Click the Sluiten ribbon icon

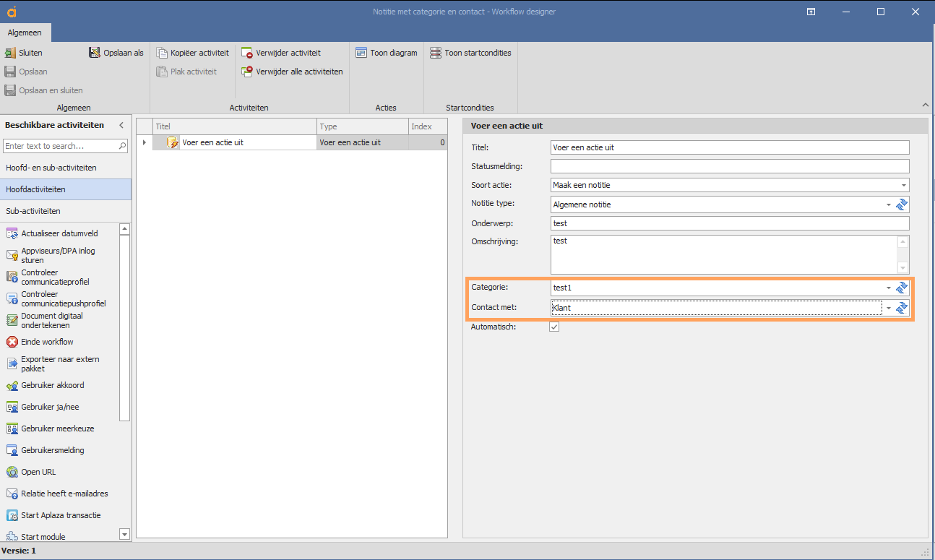pos(10,53)
